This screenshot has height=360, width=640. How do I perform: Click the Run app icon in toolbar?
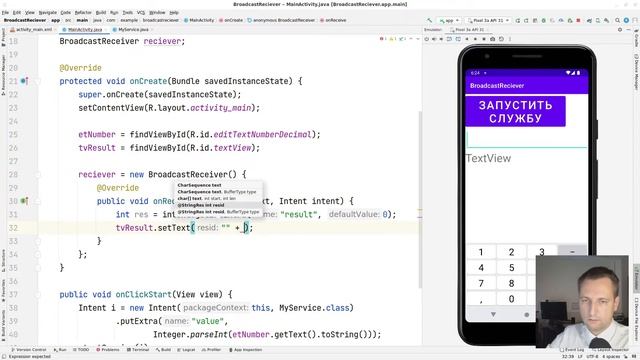pyautogui.click(x=518, y=20)
